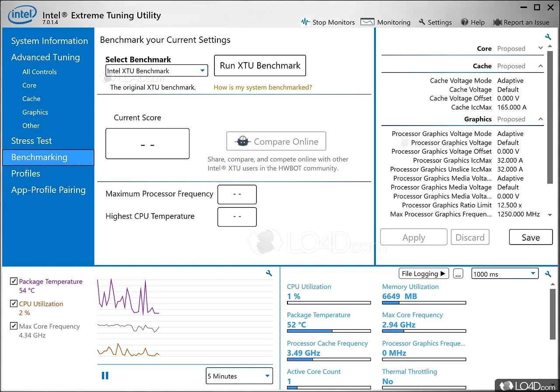Select Core tuning page
Image resolution: width=560 pixels, height=392 pixels.
(29, 85)
